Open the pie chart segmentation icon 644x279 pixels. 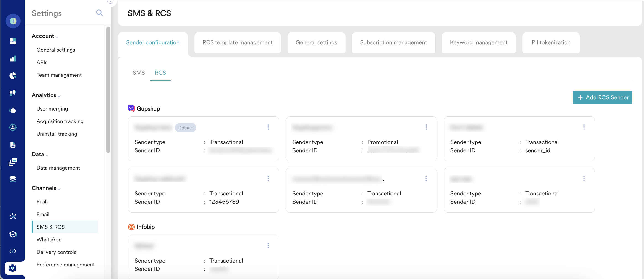13,76
